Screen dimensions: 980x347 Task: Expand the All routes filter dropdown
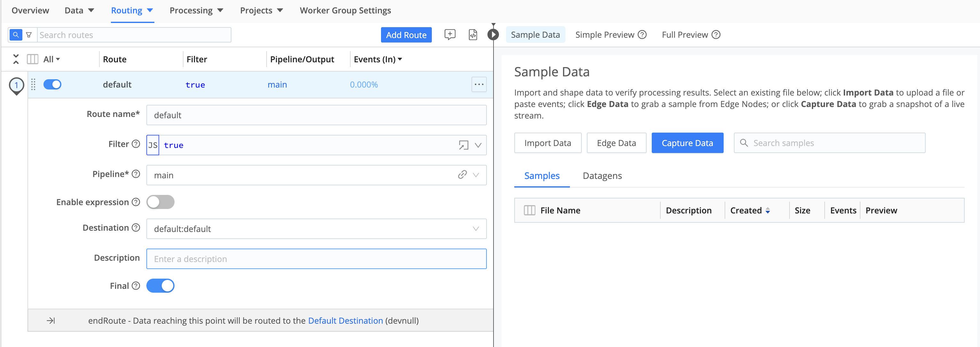pyautogui.click(x=51, y=59)
